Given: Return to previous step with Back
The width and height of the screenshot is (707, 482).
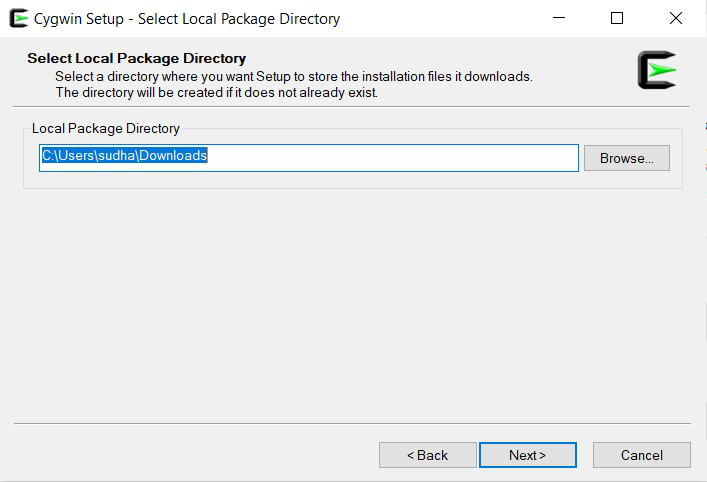Looking at the screenshot, I should [427, 455].
